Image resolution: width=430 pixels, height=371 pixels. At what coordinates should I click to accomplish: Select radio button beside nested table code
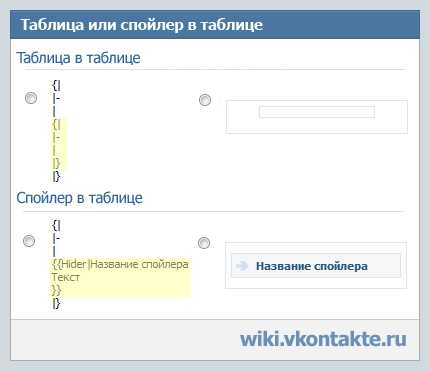(31, 98)
